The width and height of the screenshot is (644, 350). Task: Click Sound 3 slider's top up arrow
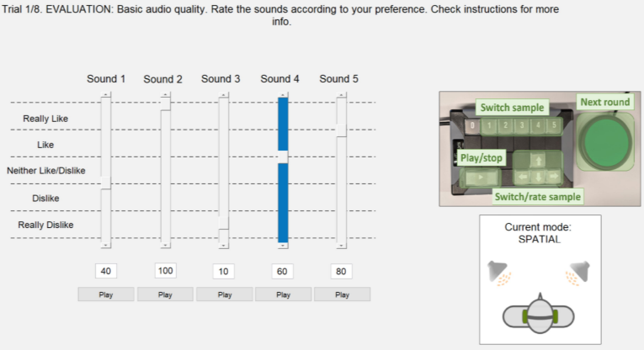(223, 95)
